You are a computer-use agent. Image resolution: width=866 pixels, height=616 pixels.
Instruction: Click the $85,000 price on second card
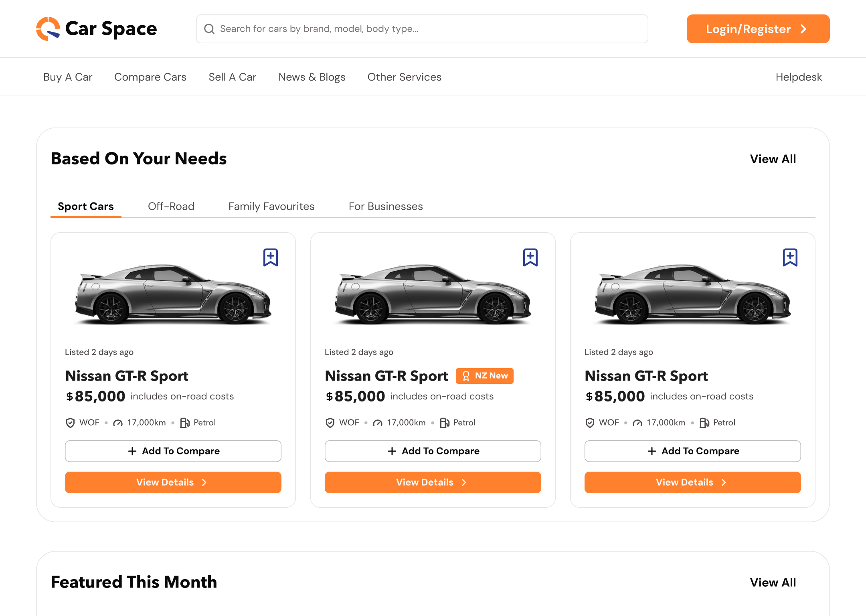(x=355, y=396)
